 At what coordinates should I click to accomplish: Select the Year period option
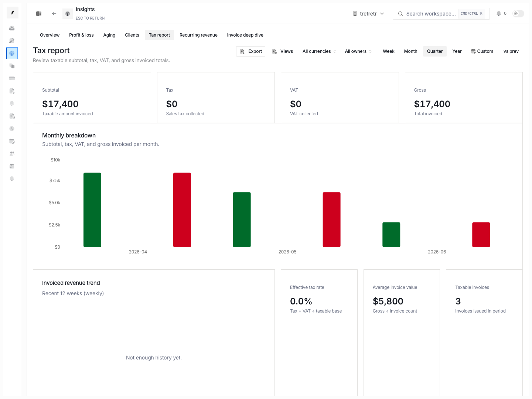coord(457,51)
